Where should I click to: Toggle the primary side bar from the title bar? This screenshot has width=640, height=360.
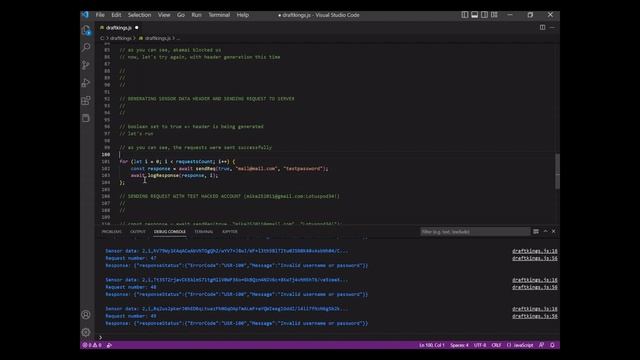coord(464,15)
